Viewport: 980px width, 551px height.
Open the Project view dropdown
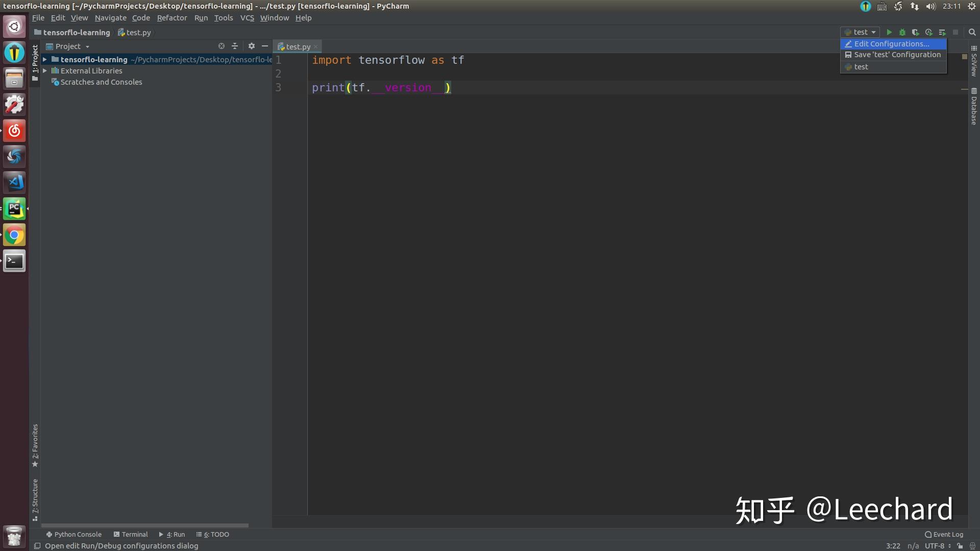pos(68,46)
